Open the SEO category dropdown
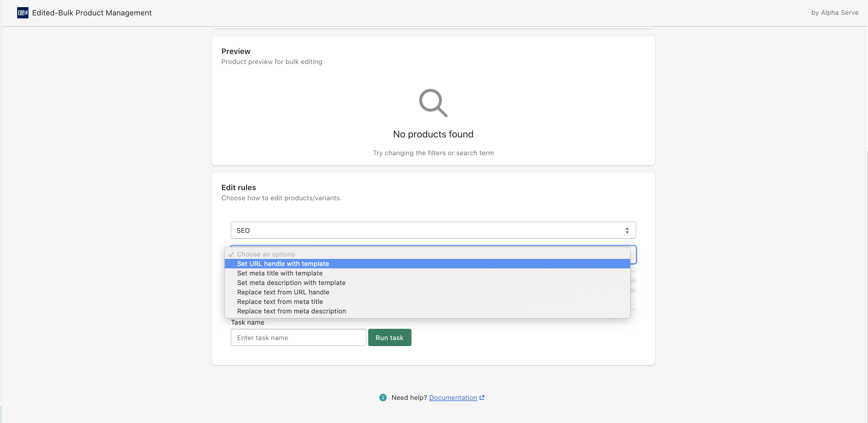Viewport: 868px width, 423px height. (433, 230)
